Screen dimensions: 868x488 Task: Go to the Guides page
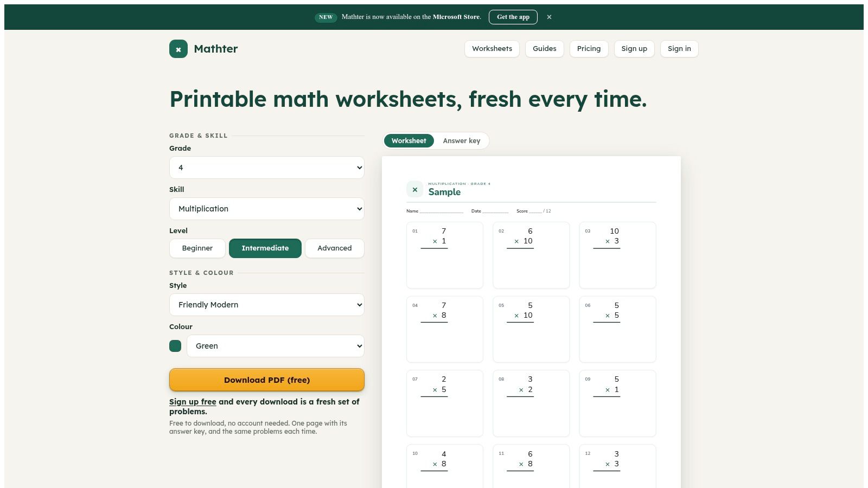(545, 49)
